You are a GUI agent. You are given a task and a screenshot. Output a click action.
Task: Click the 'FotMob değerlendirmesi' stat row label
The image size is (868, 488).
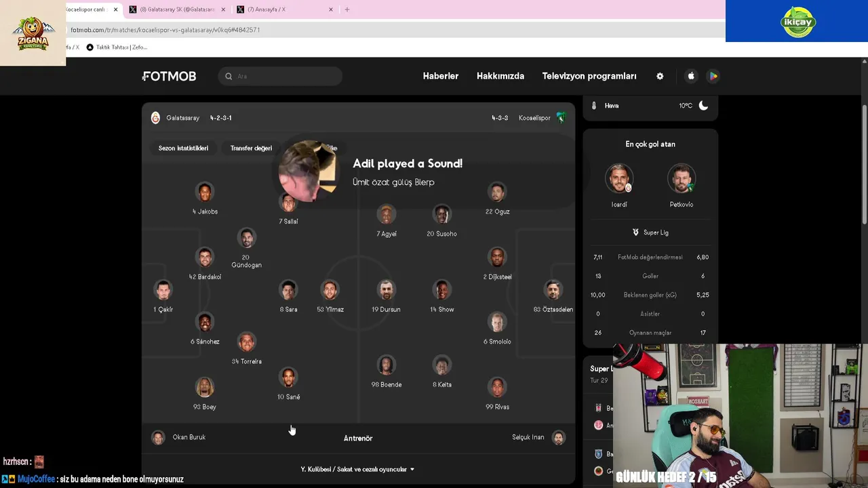click(x=650, y=258)
